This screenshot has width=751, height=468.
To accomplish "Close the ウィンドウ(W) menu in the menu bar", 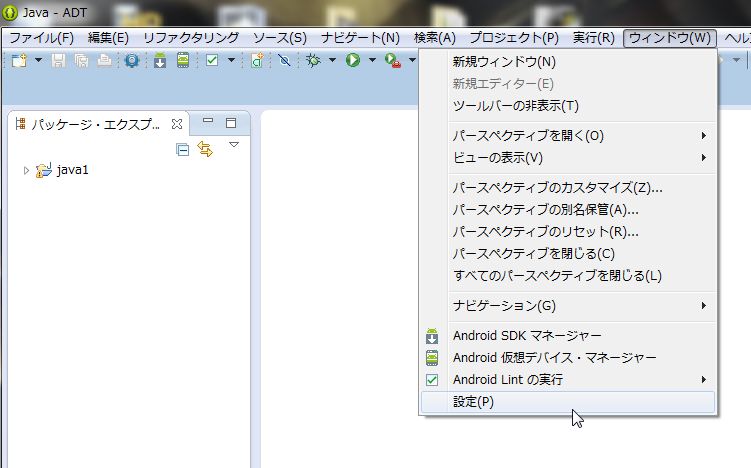I will coord(670,38).
